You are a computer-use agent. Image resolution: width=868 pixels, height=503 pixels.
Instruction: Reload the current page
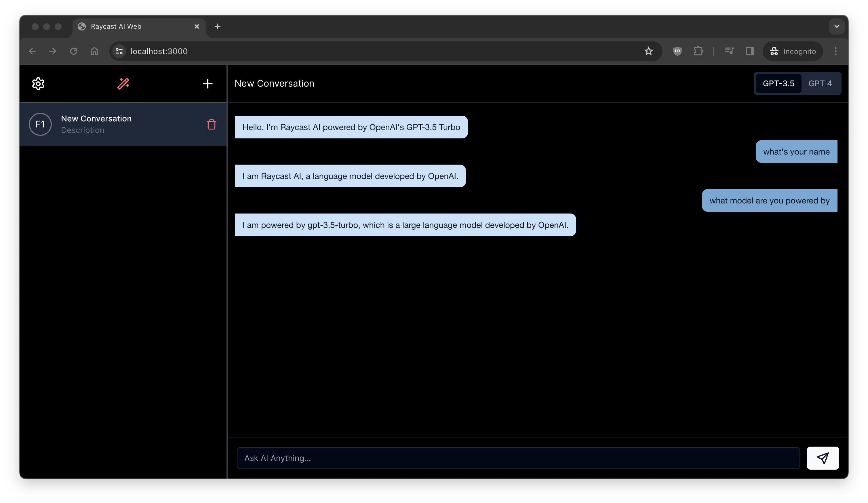pyautogui.click(x=74, y=51)
